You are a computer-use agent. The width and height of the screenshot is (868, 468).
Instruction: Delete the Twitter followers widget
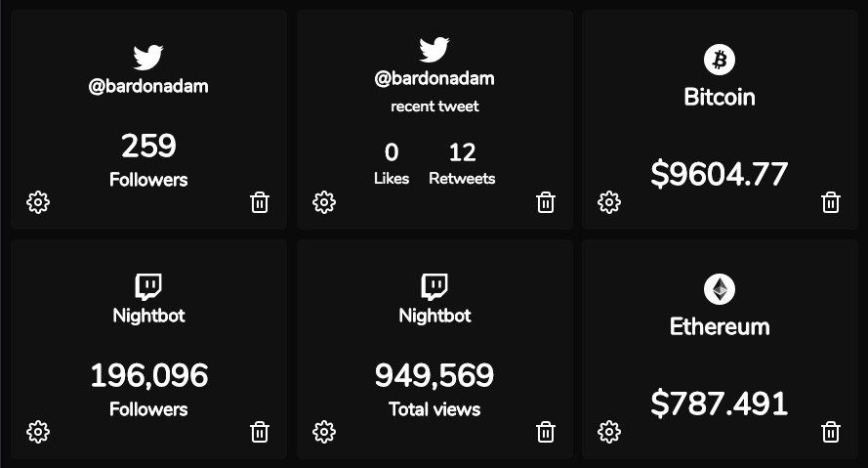point(260,202)
